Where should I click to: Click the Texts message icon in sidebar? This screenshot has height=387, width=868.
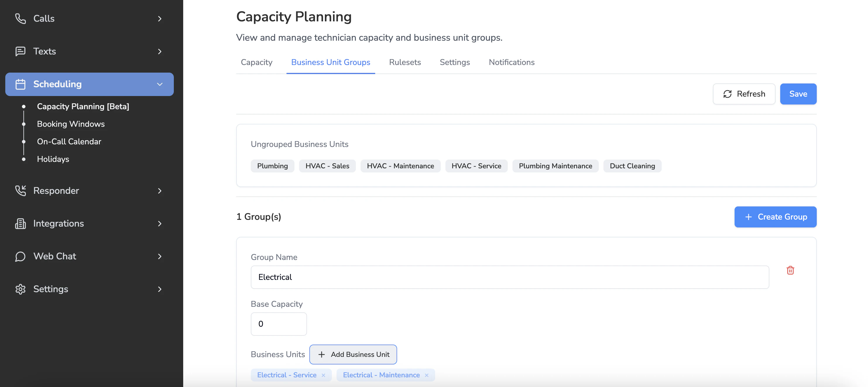pos(20,51)
